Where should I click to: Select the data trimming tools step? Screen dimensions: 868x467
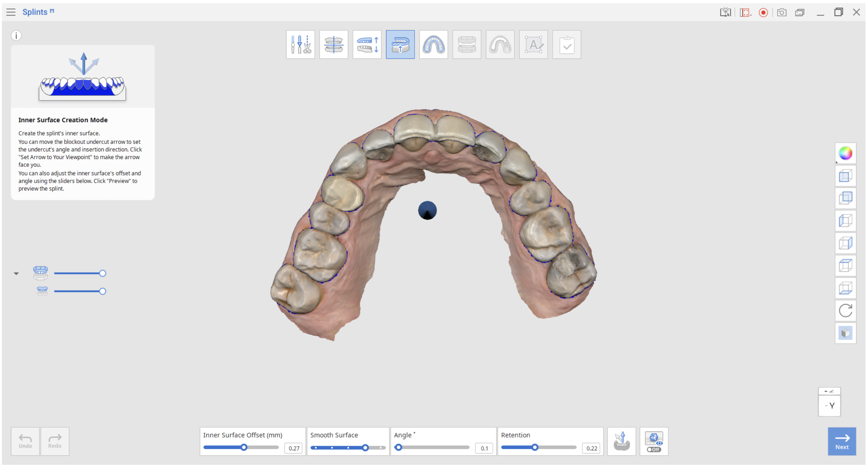pyautogui.click(x=300, y=44)
